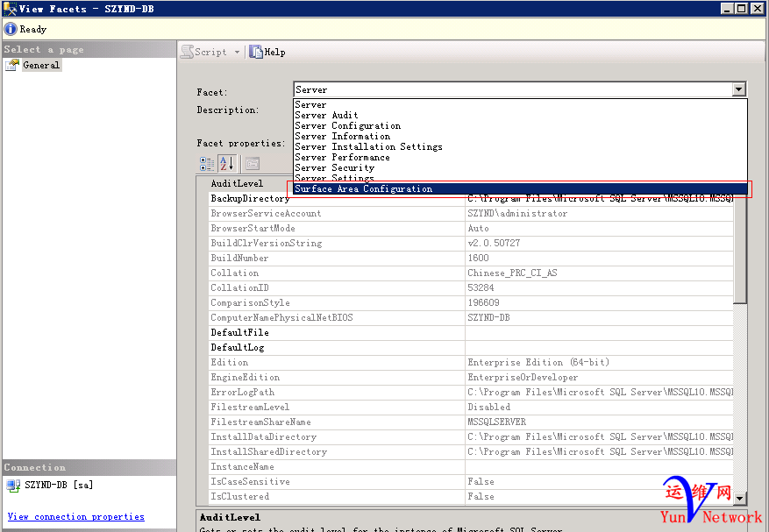Choose Server in the facet list
The width and height of the screenshot is (769, 532).
[310, 104]
